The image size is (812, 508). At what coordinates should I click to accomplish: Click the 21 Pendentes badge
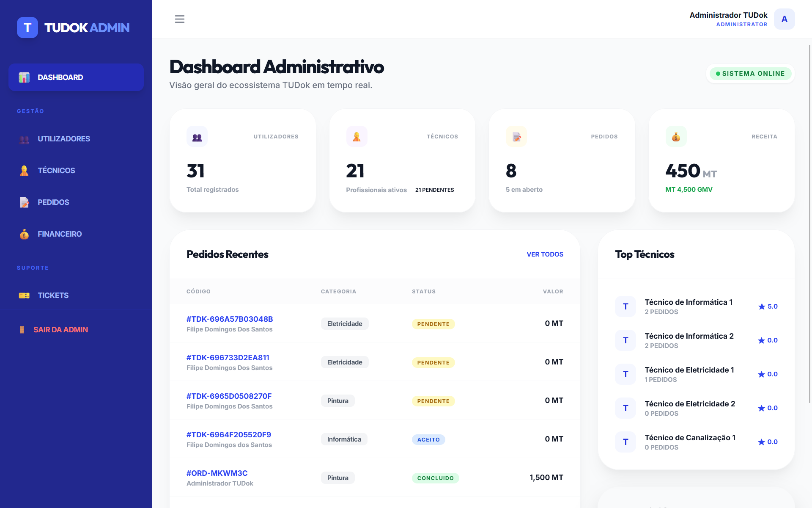click(x=434, y=190)
